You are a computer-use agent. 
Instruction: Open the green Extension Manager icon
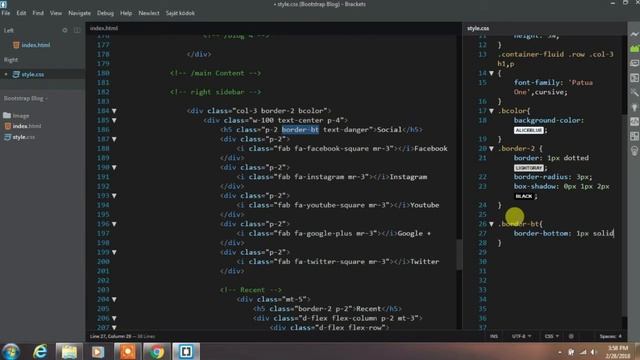point(634,49)
